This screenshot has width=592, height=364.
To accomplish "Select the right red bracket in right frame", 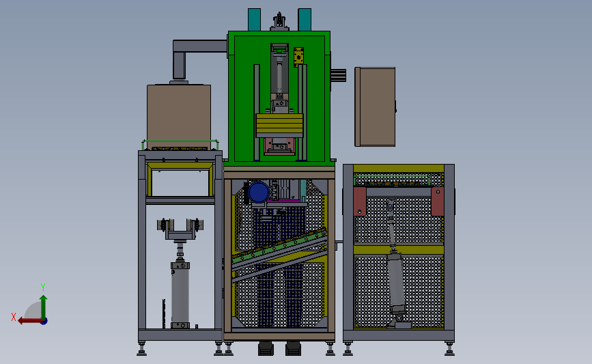I will click(x=437, y=201).
